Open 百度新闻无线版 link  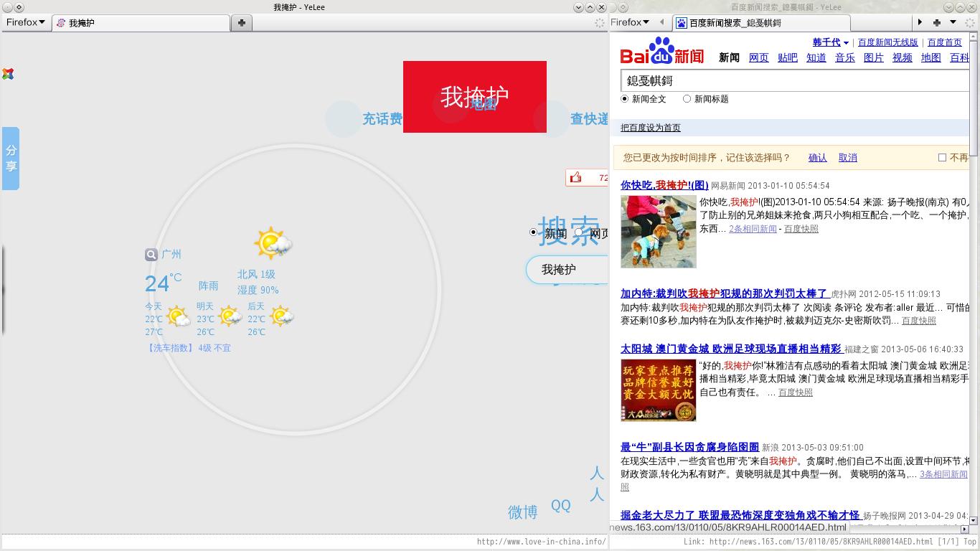[x=888, y=42]
